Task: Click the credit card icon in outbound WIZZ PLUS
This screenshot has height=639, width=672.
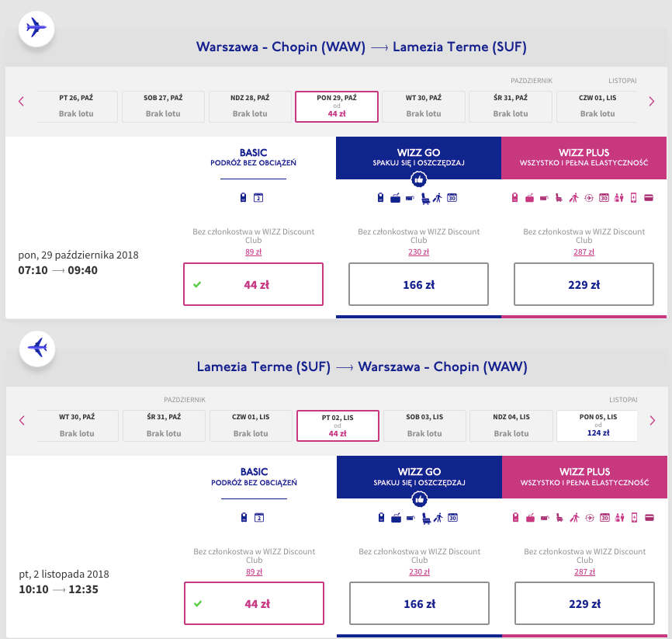Action: point(649,198)
